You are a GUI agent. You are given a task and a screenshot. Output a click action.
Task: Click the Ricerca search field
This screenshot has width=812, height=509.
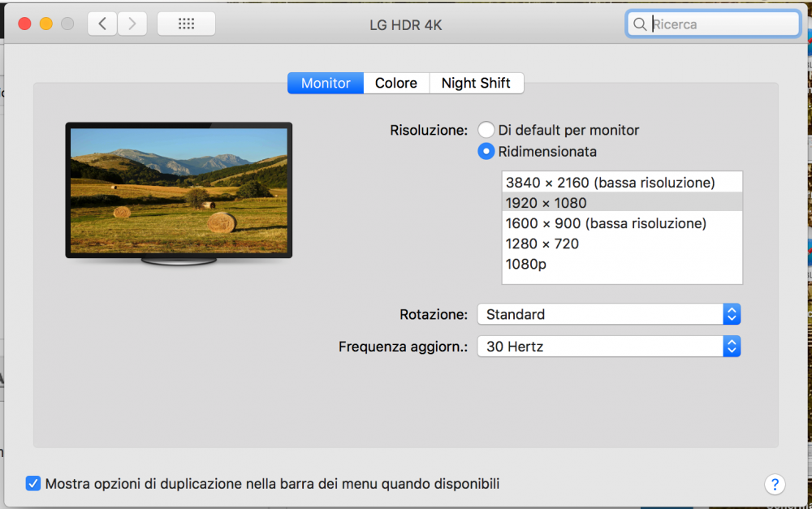[x=713, y=24]
